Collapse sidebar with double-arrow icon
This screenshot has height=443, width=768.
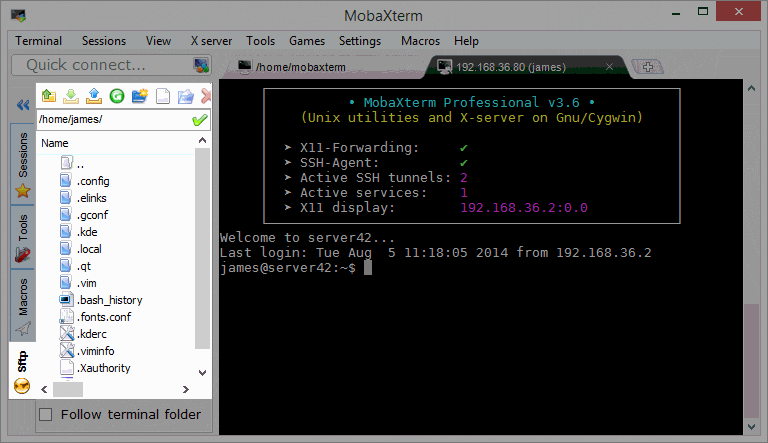click(x=23, y=105)
